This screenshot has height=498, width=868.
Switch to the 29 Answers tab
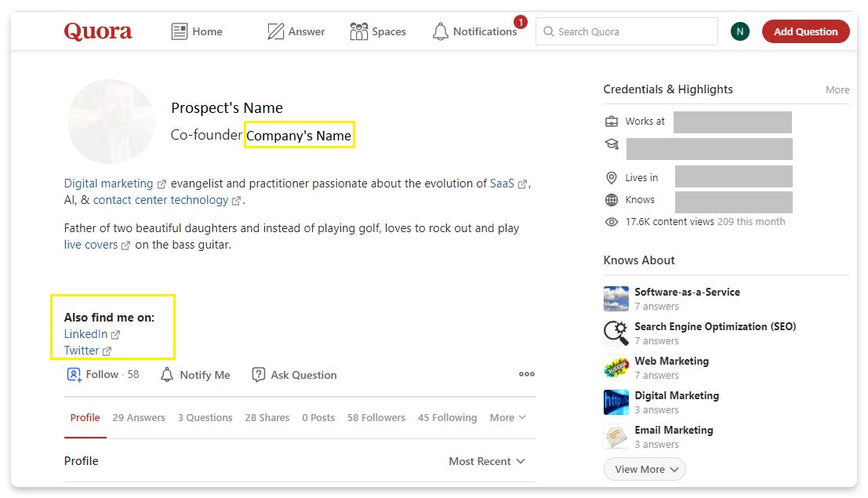[x=139, y=418]
